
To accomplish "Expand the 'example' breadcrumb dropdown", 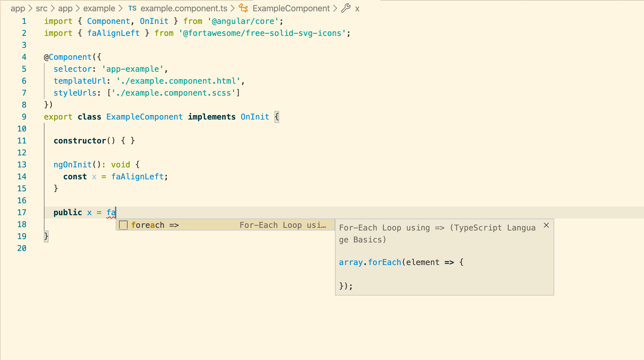I will pyautogui.click(x=99, y=8).
